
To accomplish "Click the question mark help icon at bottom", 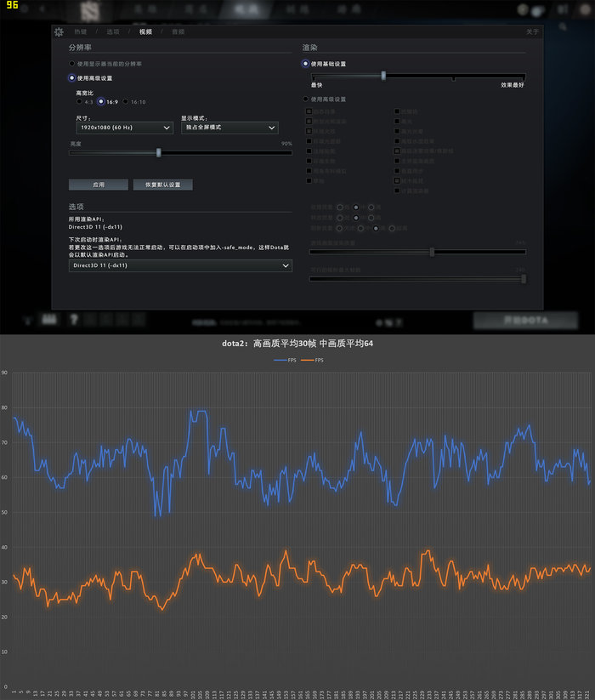I will click(x=75, y=321).
